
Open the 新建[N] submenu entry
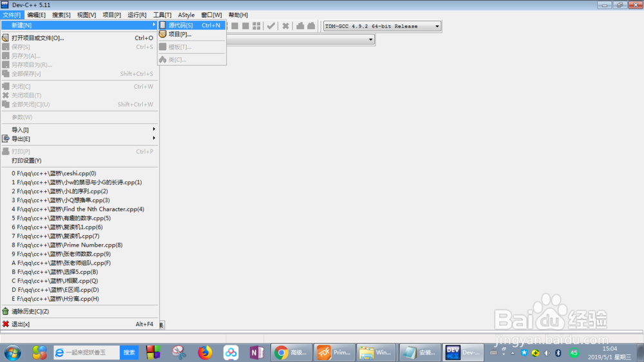point(79,25)
